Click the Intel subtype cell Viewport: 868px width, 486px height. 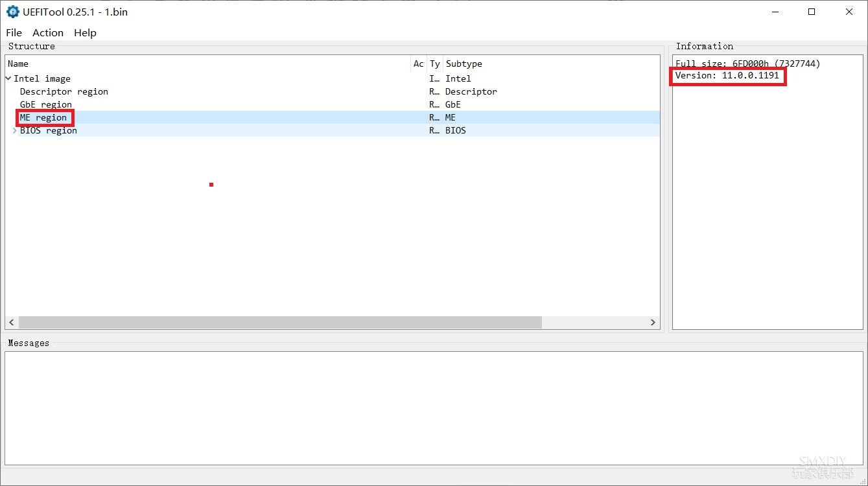pyautogui.click(x=458, y=78)
